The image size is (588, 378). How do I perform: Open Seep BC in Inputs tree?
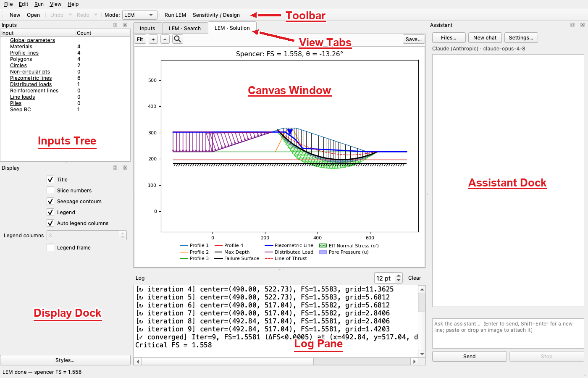(x=20, y=110)
